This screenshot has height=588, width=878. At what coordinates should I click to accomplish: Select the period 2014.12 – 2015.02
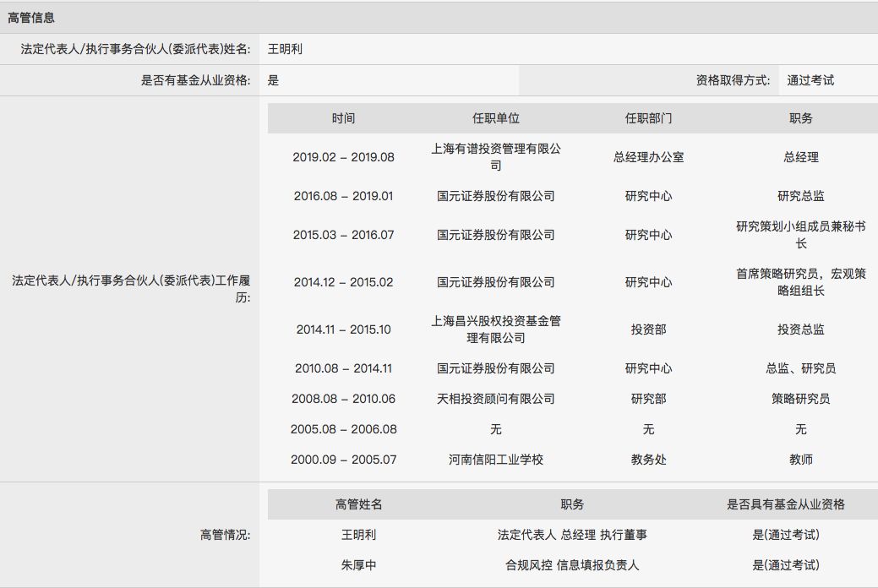click(343, 282)
